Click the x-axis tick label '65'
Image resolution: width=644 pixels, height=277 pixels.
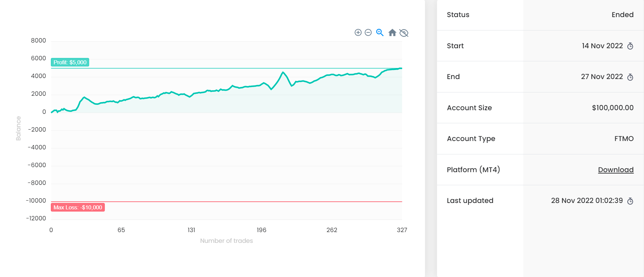(x=121, y=230)
